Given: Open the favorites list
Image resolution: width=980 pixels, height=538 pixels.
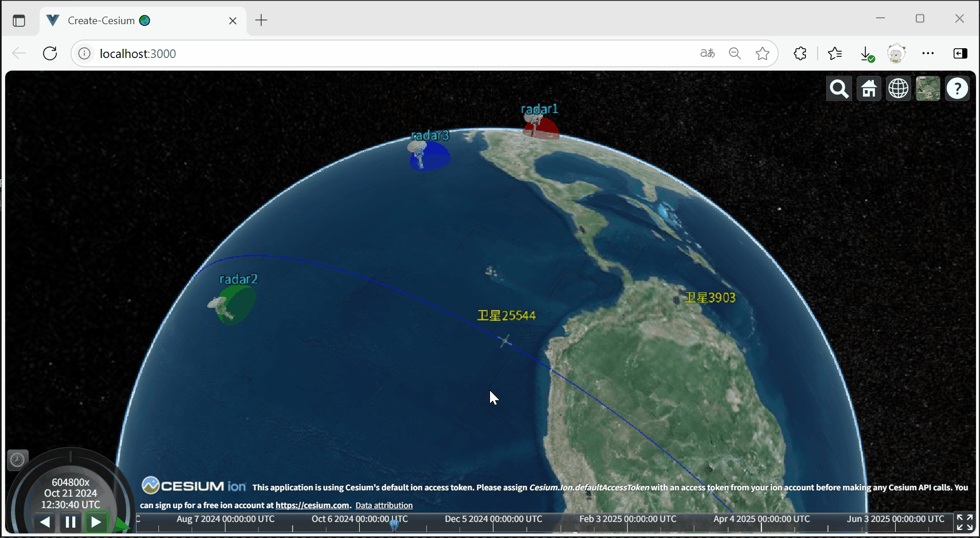Looking at the screenshot, I should tap(835, 53).
